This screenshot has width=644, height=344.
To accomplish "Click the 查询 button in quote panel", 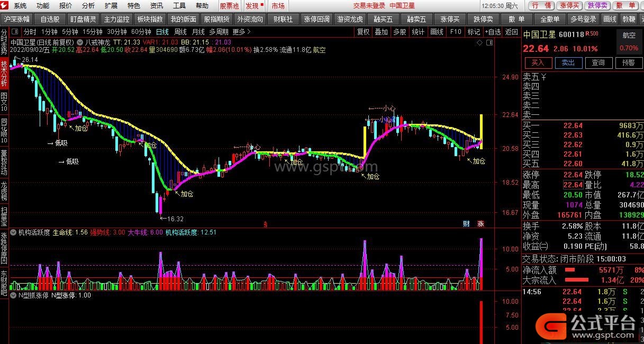I will point(598,62).
